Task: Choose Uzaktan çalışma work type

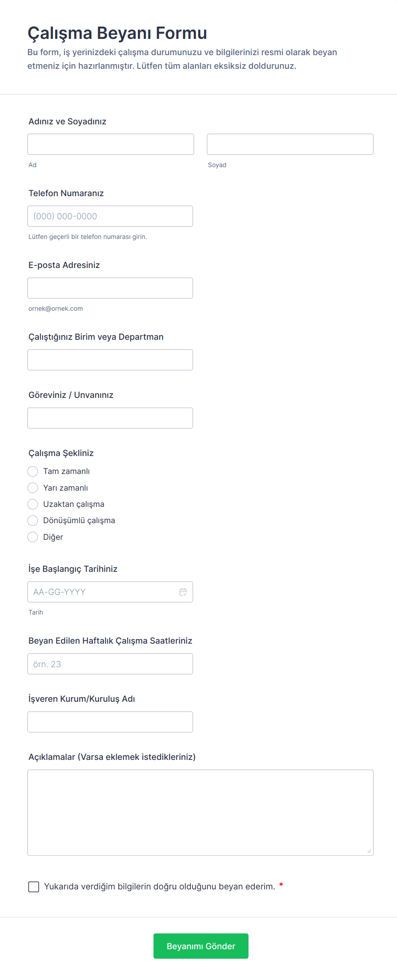Action: [33, 504]
